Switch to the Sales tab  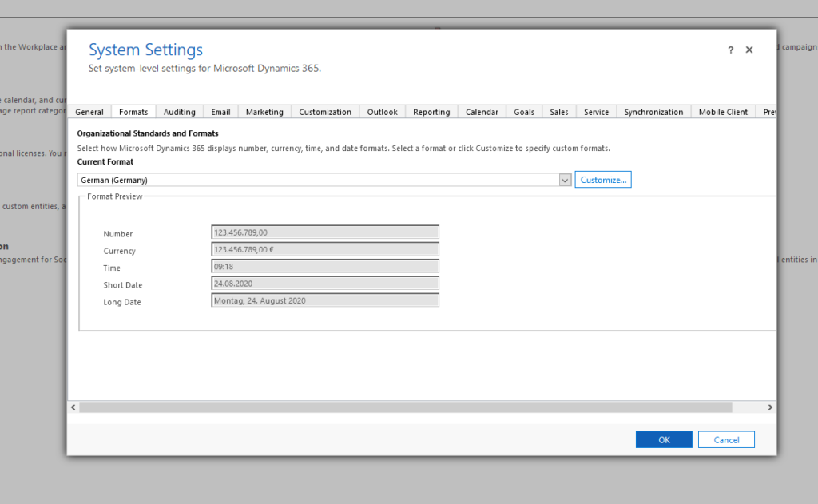click(558, 112)
